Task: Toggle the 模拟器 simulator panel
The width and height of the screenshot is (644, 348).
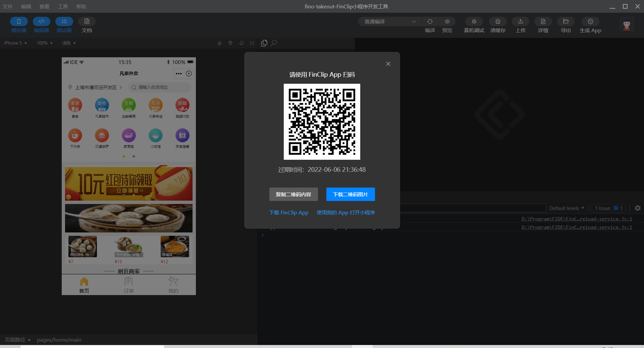Action: coord(19,21)
